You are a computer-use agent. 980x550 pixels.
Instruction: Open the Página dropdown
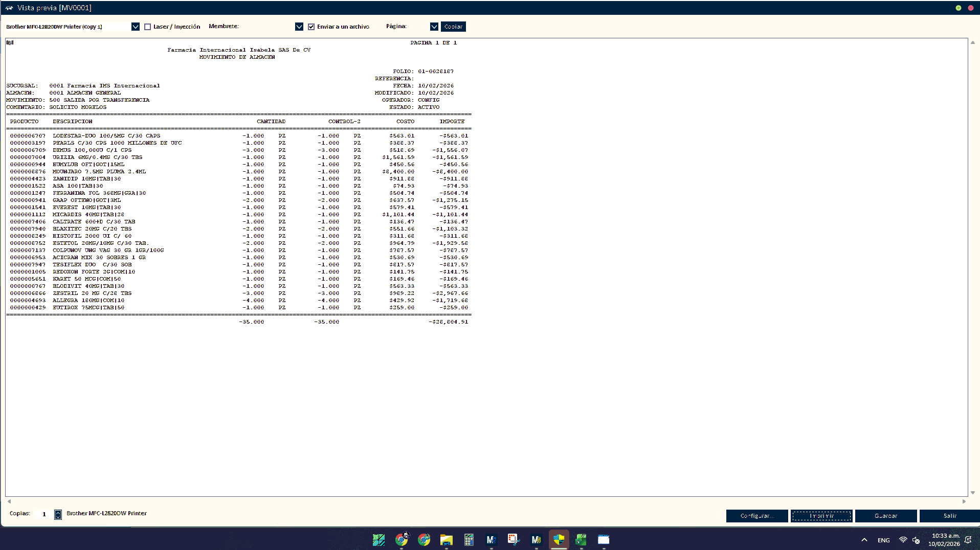pos(434,27)
